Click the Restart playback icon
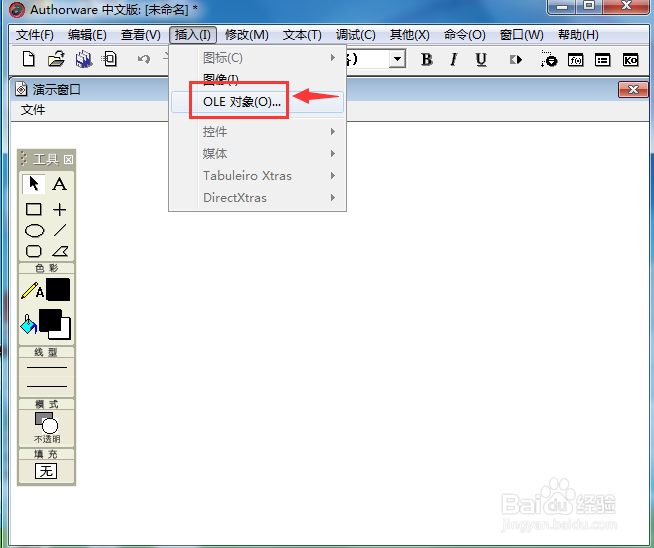 [516, 60]
